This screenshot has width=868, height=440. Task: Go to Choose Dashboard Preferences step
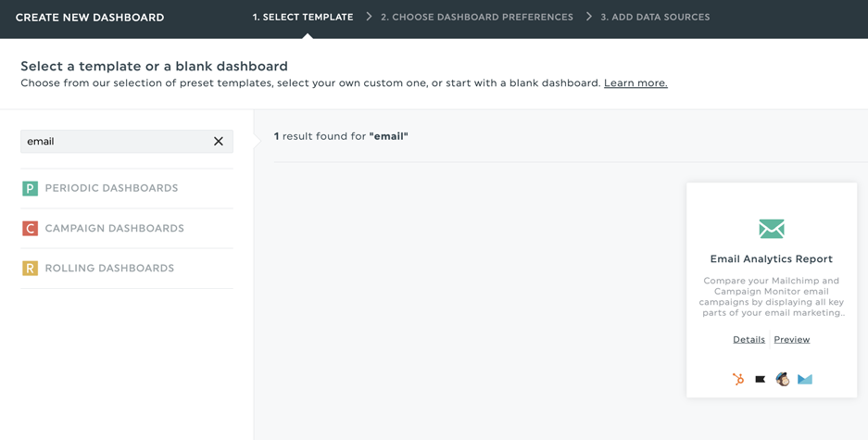coord(477,18)
